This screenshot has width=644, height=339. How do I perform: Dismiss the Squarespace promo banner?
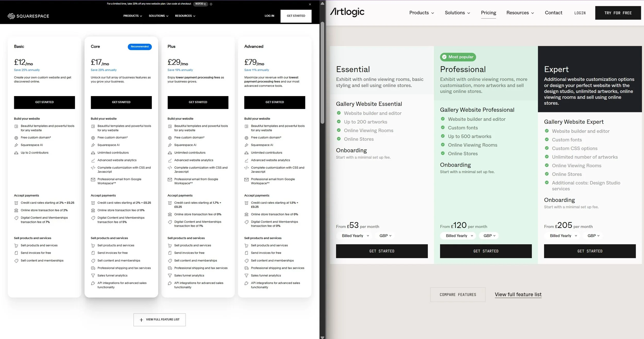[x=310, y=4]
